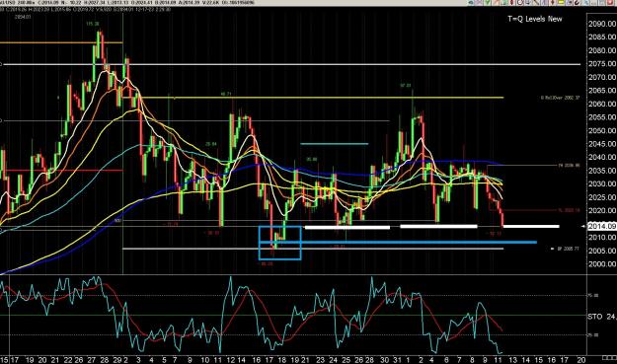Click the 25.00 stochastic level label
Screen dimensions: 617x364
click(x=593, y=335)
